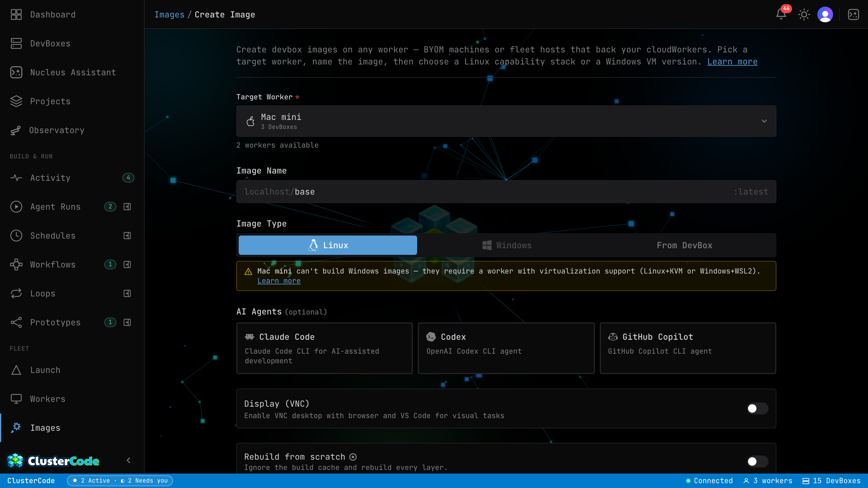Image resolution: width=868 pixels, height=488 pixels.
Task: Open the Workflows page
Action: click(x=53, y=265)
